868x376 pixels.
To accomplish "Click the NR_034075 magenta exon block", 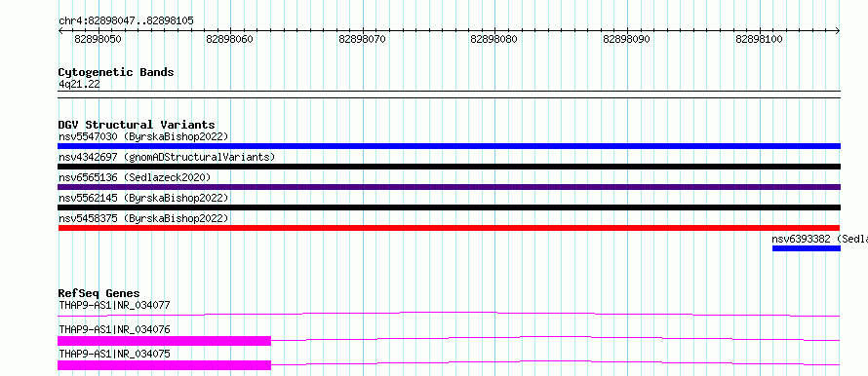I will 165,365.
